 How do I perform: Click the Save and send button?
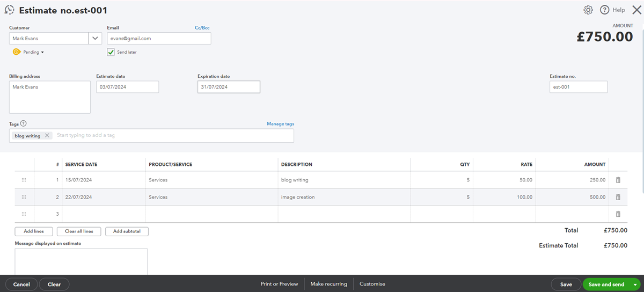coord(606,284)
